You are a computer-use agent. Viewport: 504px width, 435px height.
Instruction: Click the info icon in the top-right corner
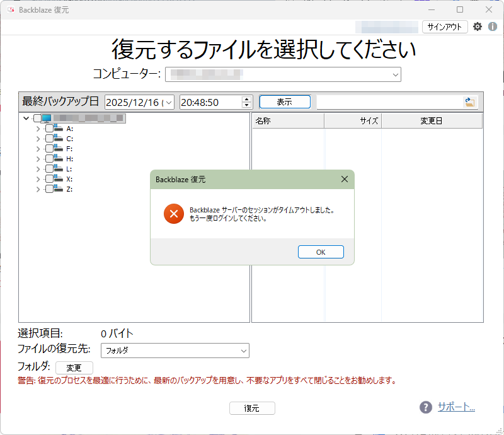[x=491, y=27]
